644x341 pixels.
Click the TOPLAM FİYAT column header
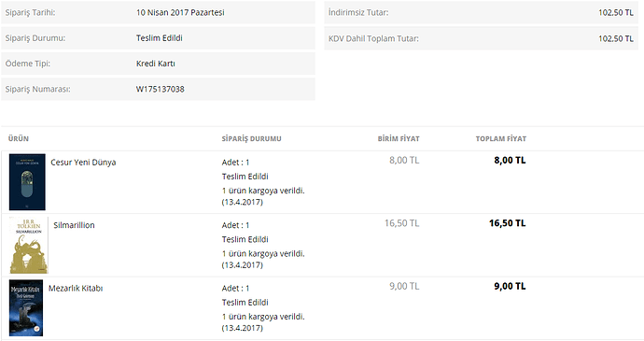click(501, 138)
